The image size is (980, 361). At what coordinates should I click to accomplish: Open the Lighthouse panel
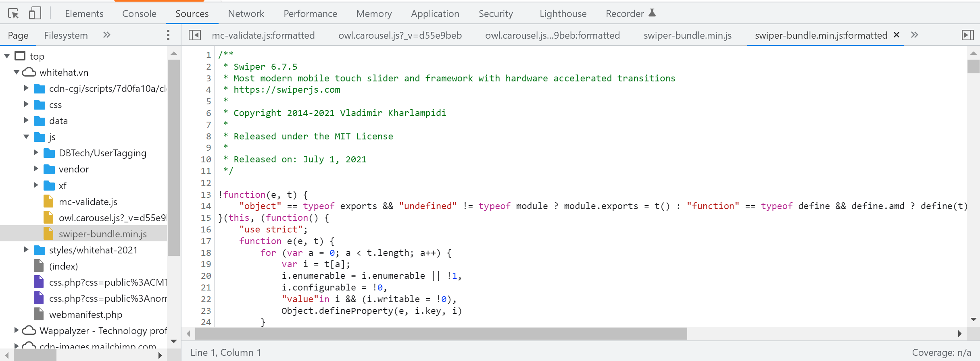(563, 14)
